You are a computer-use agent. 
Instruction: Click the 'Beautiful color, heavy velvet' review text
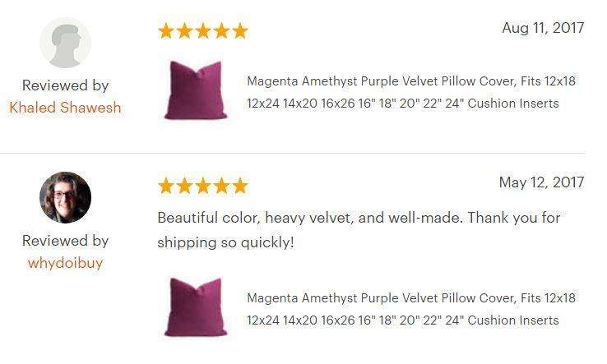pos(359,230)
